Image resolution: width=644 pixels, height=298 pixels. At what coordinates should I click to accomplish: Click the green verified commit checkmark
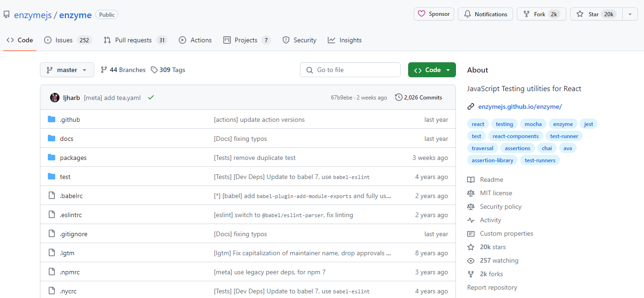(150, 98)
